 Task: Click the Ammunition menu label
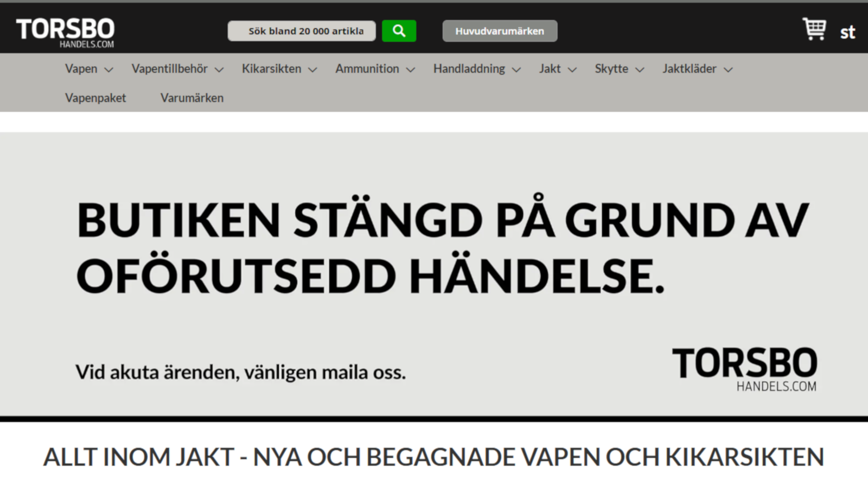(x=367, y=69)
